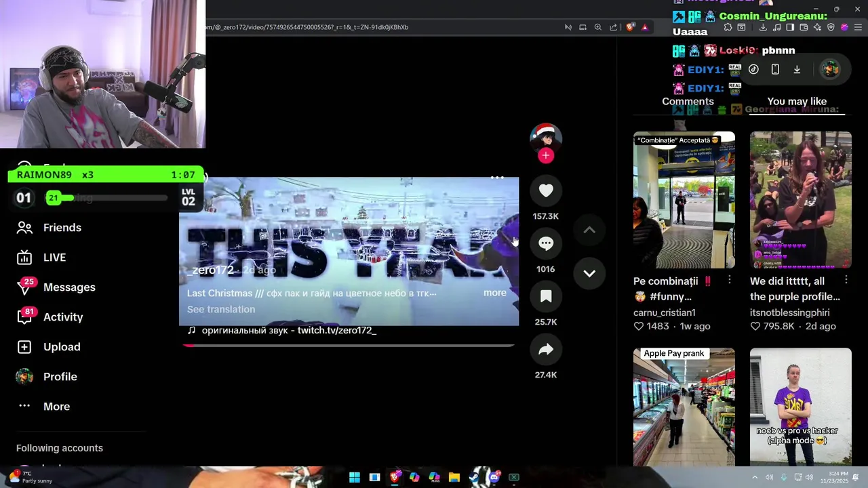The width and height of the screenshot is (868, 488).
Task: Open the media control music-note icon
Action: tap(776, 27)
